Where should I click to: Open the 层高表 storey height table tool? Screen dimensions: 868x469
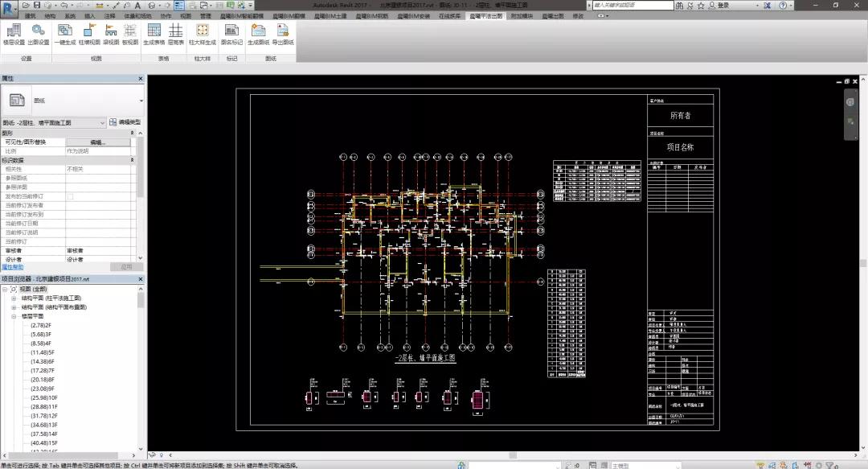tap(175, 35)
